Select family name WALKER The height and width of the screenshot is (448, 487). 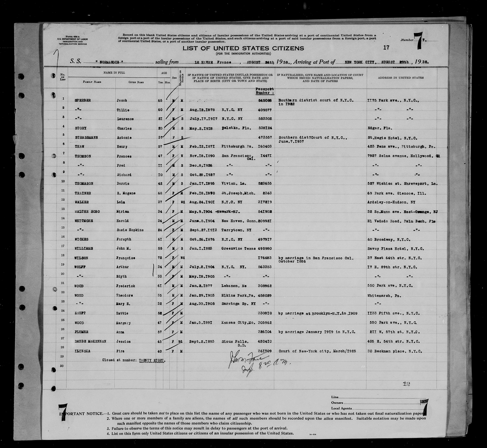point(82,202)
